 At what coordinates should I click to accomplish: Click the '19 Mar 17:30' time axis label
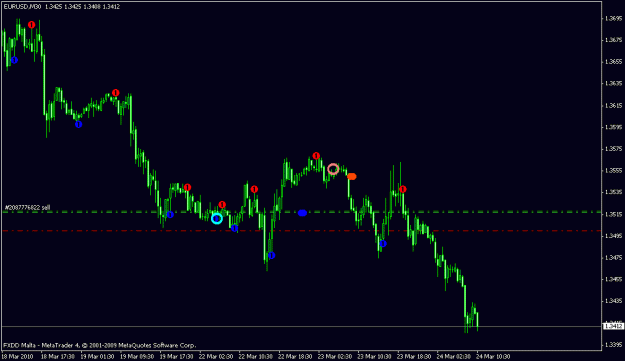click(x=177, y=356)
